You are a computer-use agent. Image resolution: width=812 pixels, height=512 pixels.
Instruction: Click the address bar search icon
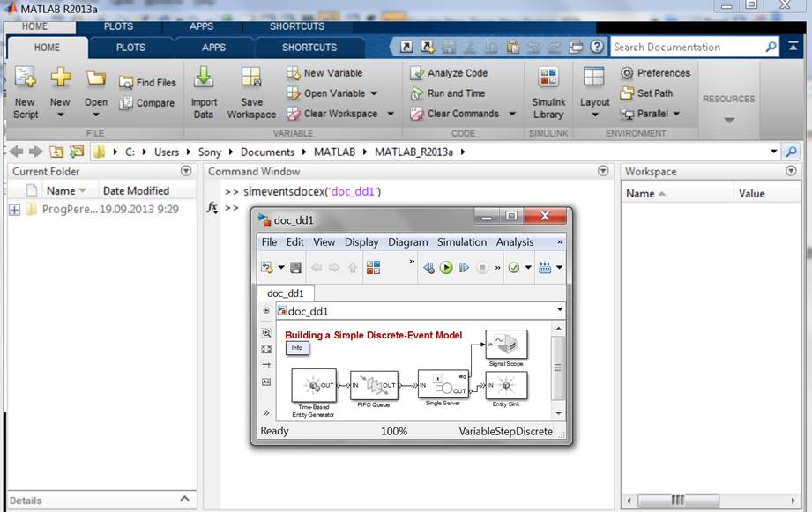(x=792, y=152)
